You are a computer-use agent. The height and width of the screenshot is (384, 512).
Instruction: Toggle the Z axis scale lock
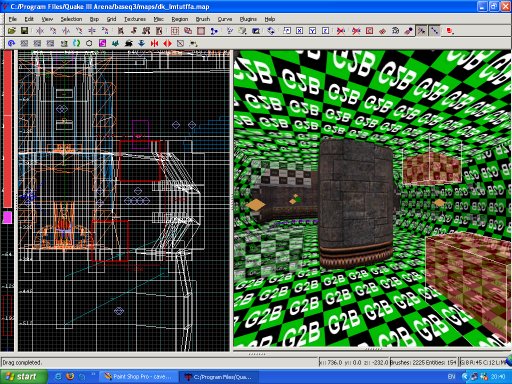click(325, 31)
